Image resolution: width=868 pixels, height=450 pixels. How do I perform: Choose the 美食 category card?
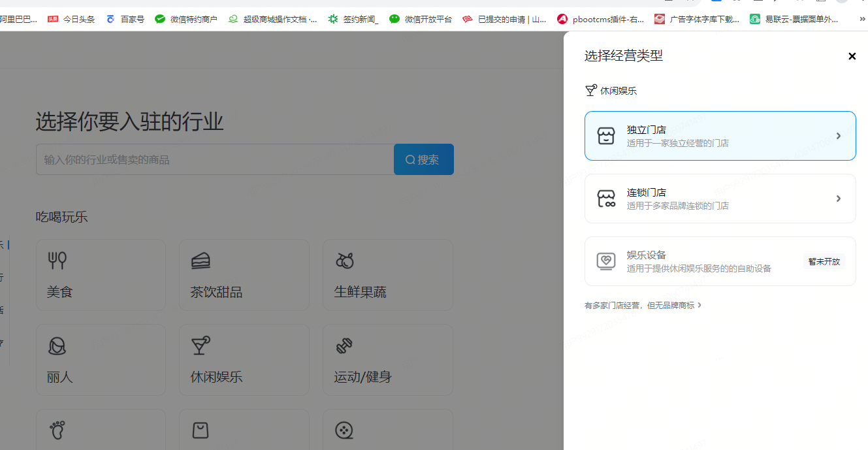(x=101, y=274)
